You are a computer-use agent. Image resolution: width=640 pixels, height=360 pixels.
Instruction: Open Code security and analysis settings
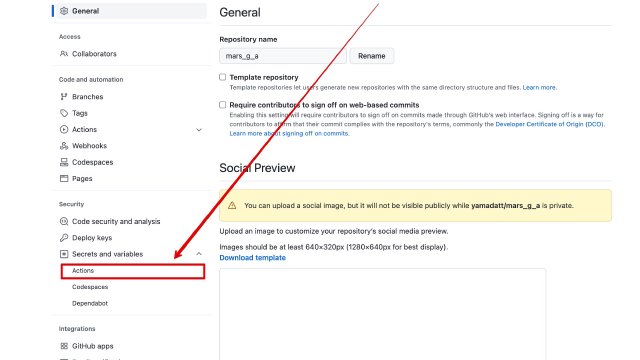coord(116,221)
